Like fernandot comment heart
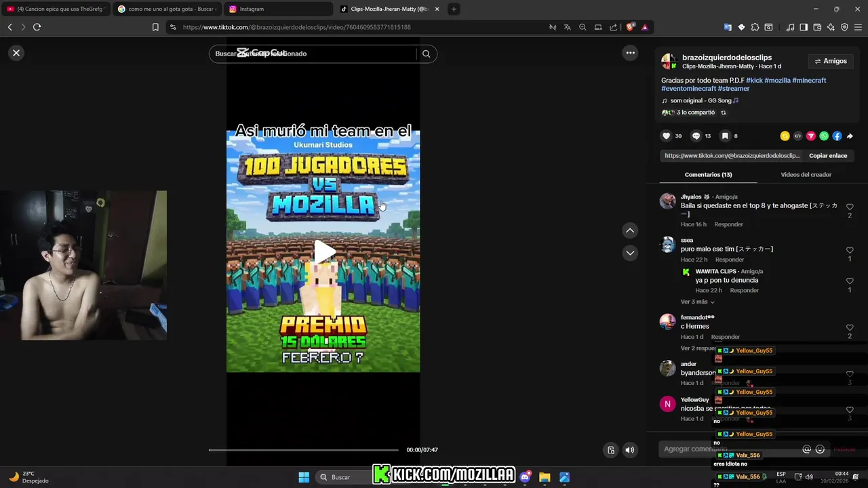 pos(850,327)
